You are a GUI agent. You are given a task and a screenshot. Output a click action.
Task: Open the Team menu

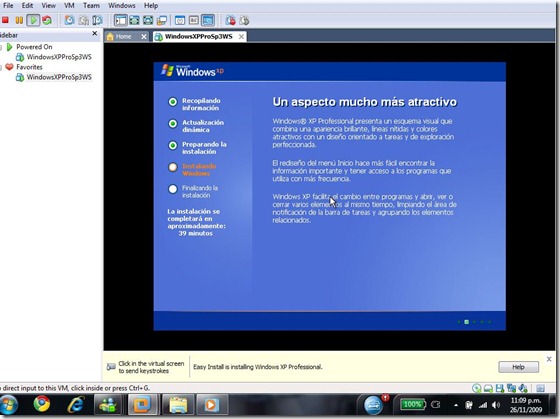[x=91, y=6]
